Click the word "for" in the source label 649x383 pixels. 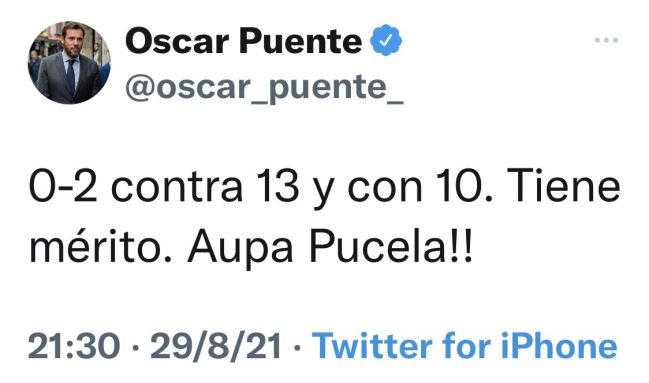466,345
